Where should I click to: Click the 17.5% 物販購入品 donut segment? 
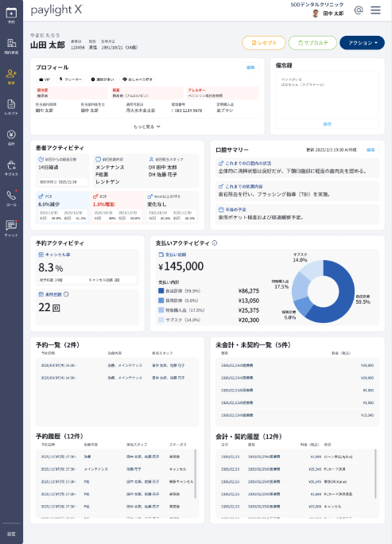coord(299,286)
